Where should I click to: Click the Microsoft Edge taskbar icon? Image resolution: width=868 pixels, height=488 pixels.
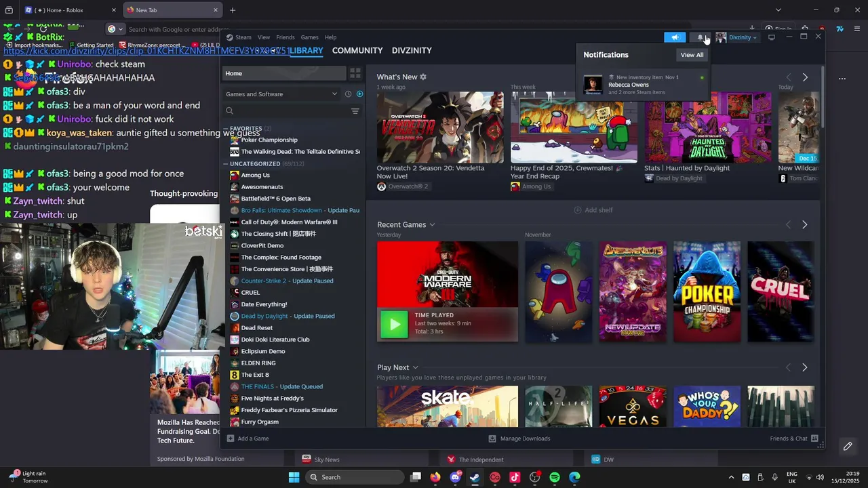tap(574, 477)
